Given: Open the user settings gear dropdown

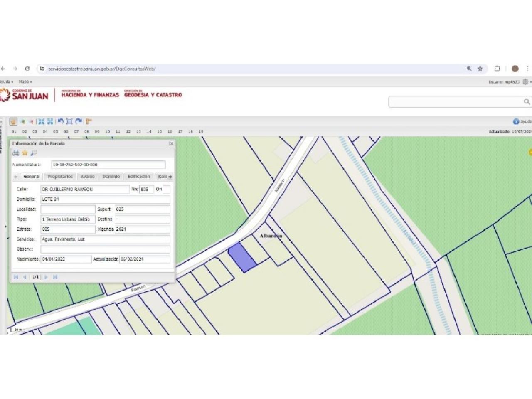Looking at the screenshot, I should pos(527,82).
